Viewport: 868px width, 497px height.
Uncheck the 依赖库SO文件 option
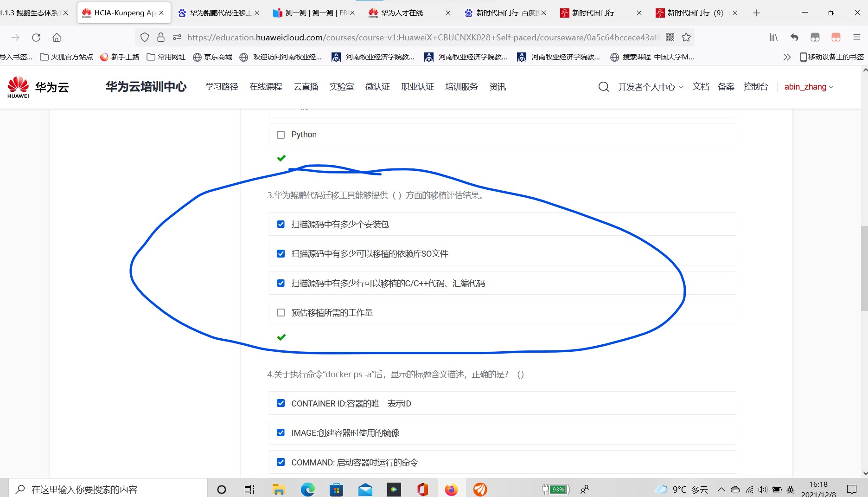pos(281,253)
